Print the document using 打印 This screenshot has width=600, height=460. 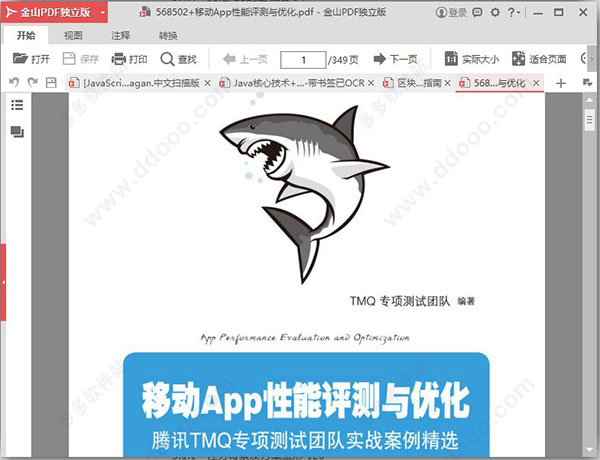coord(129,59)
